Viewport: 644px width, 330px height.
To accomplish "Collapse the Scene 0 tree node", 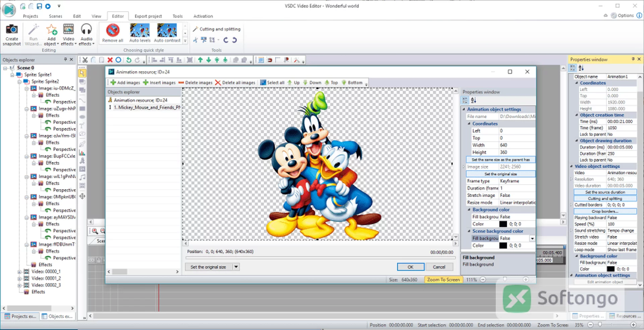I will tap(5, 68).
